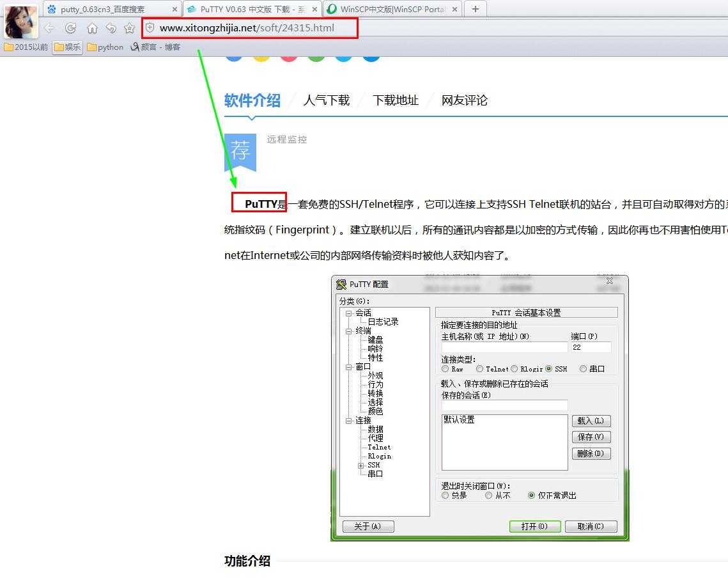728x587 pixels.
Task: Click the 端口 port number field
Action: click(591, 347)
